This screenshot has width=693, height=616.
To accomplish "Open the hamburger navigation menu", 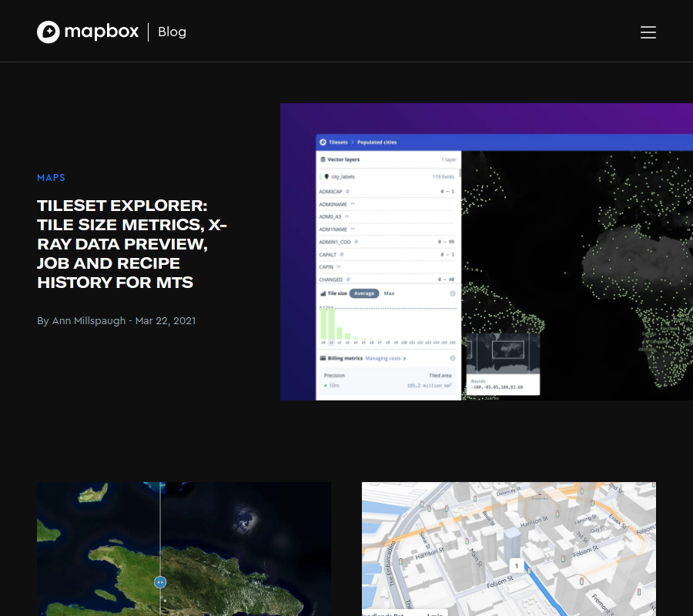I will [x=648, y=32].
